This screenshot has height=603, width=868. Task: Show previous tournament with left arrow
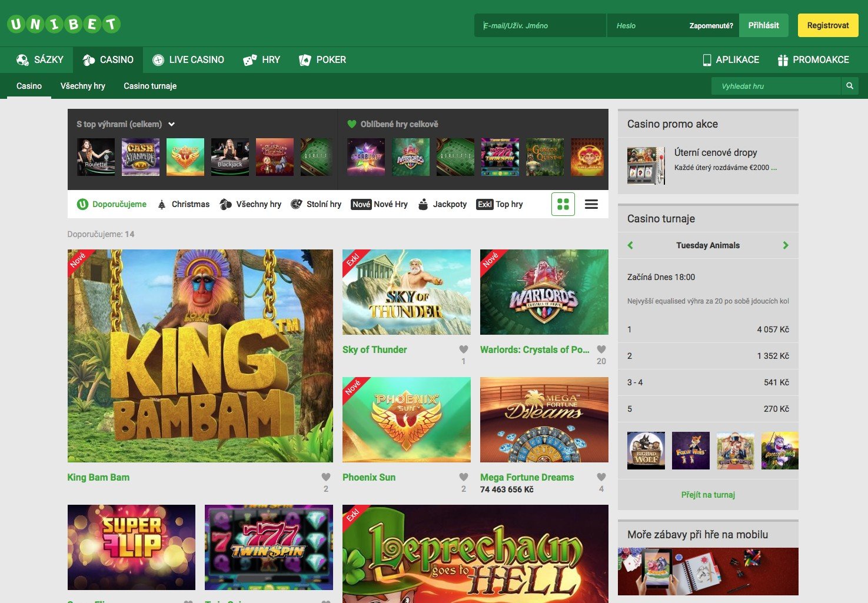click(x=630, y=245)
